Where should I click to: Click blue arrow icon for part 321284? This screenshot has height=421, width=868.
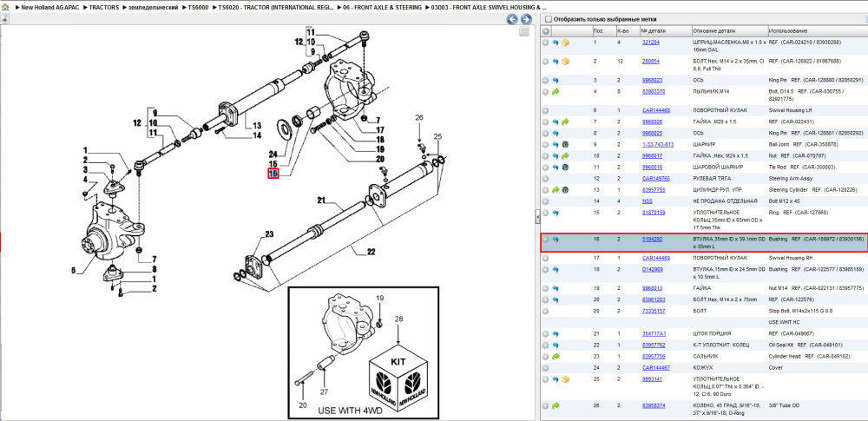point(556,43)
